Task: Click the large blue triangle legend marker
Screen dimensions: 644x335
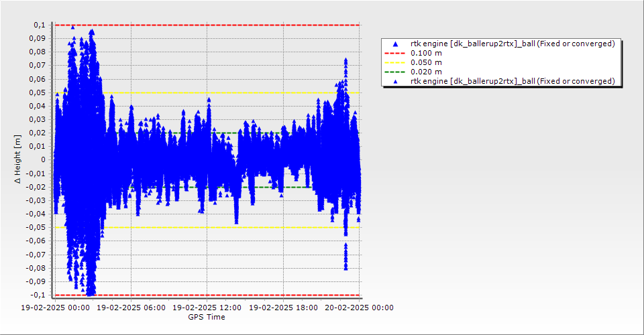Action: [x=395, y=44]
